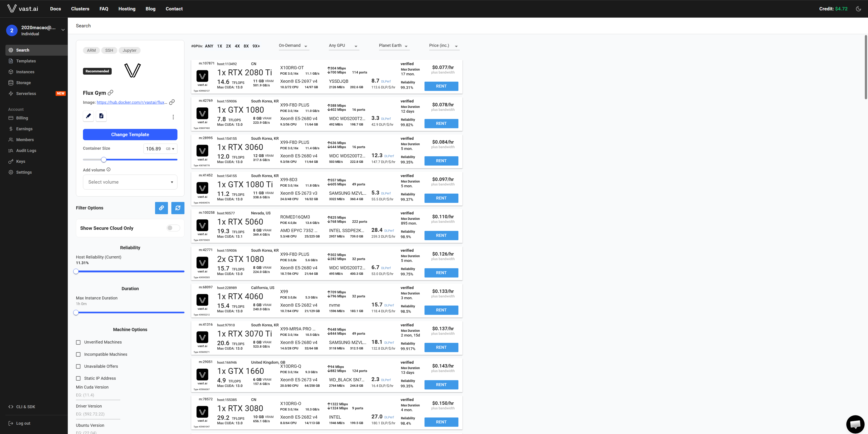868x434 pixels.
Task: Click the Change Template button
Action: click(130, 135)
